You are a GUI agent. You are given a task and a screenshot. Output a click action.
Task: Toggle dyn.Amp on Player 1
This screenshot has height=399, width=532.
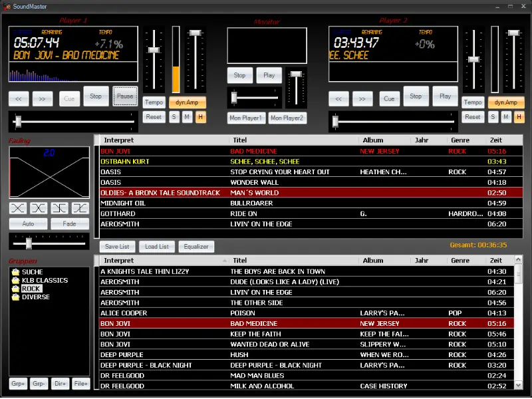click(x=188, y=102)
